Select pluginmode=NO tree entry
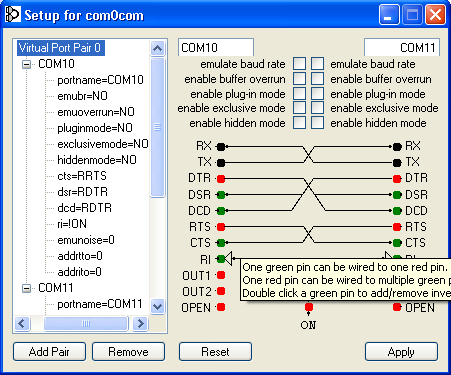The width and height of the screenshot is (451, 375). 95,128
